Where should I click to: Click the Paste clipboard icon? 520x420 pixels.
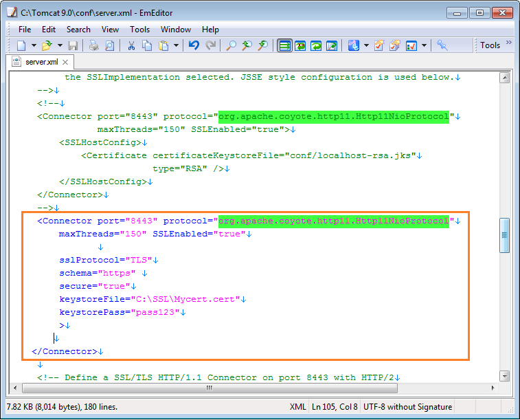tap(163, 45)
